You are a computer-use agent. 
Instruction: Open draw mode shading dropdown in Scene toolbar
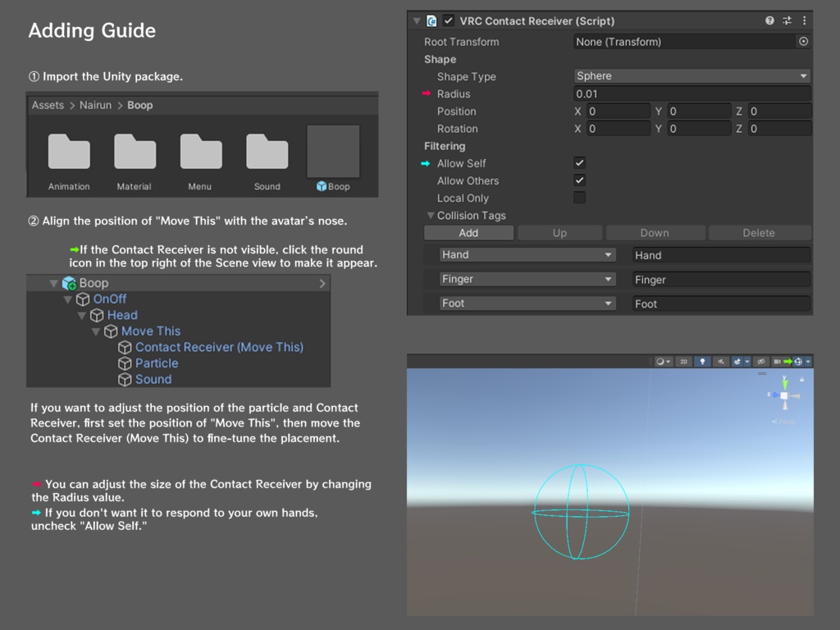(664, 362)
